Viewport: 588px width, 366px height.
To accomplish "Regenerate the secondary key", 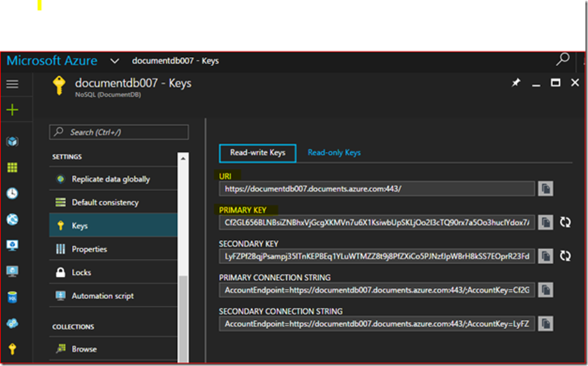I will point(566,256).
